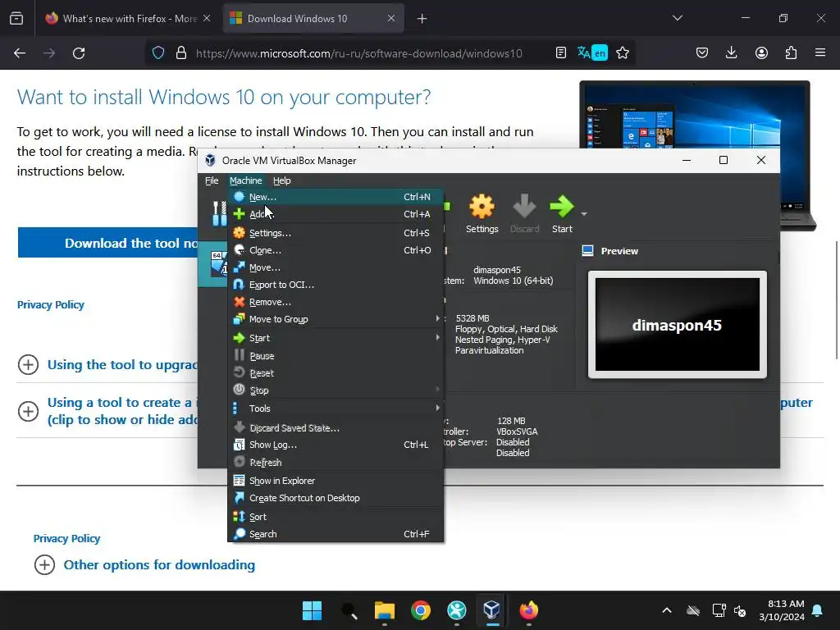Image resolution: width=840 pixels, height=630 pixels.
Task: Open the notification bell in tray
Action: [818, 610]
